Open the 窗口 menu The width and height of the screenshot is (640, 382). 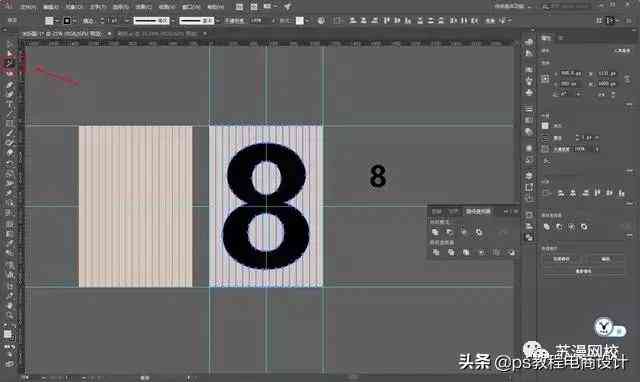point(191,7)
